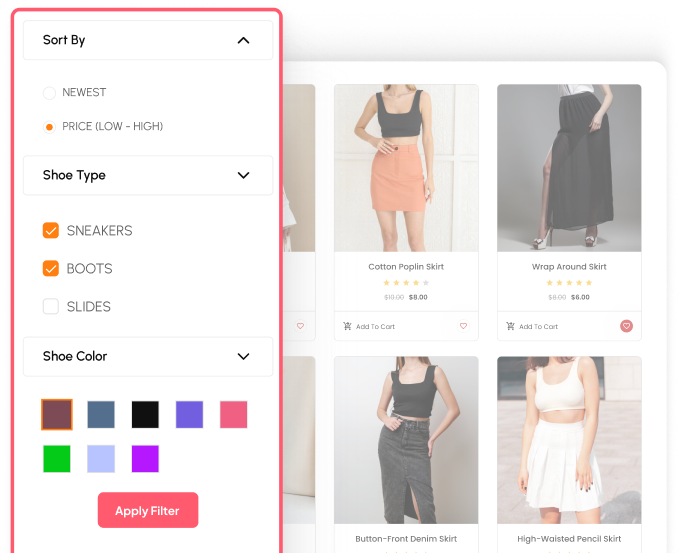Click the SLIDES label text
The image size is (684, 553).
[89, 307]
